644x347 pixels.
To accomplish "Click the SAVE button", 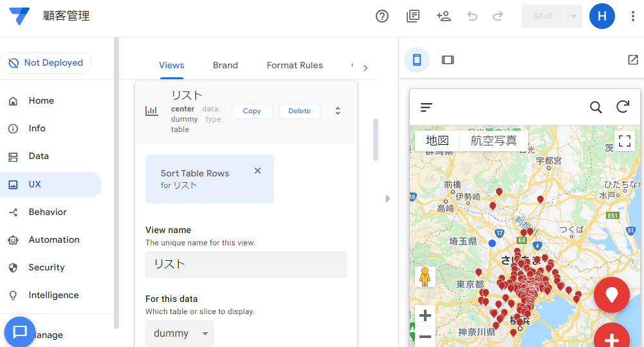I will click(543, 16).
